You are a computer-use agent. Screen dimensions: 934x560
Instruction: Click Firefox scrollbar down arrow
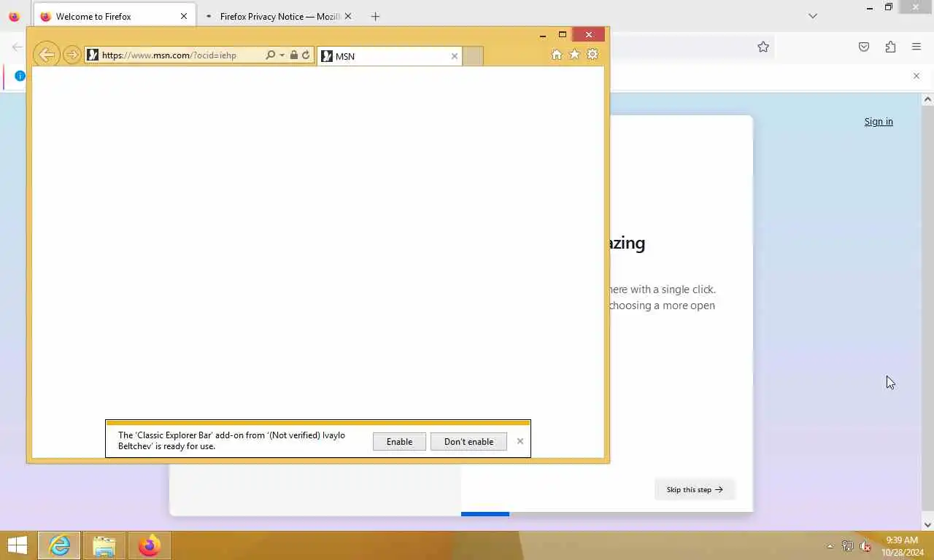(928, 524)
